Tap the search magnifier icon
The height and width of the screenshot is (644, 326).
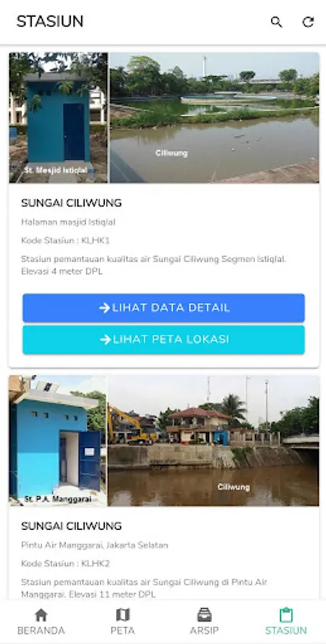tap(277, 21)
